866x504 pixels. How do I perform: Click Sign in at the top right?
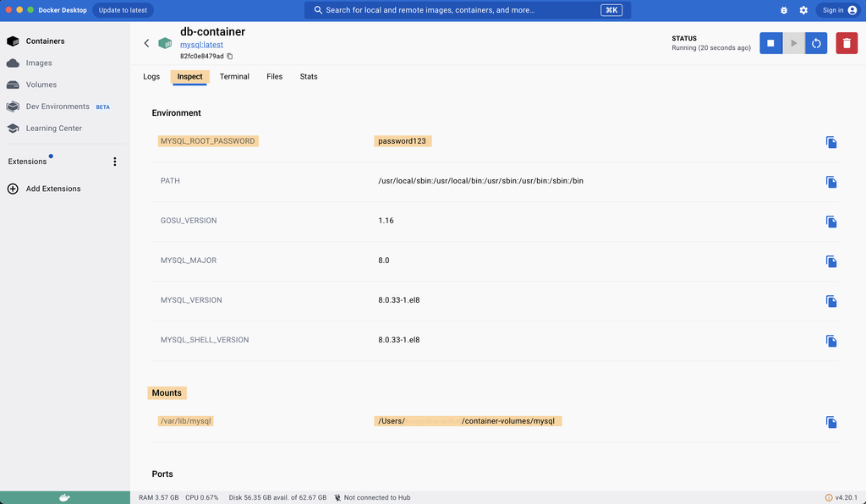tap(832, 10)
